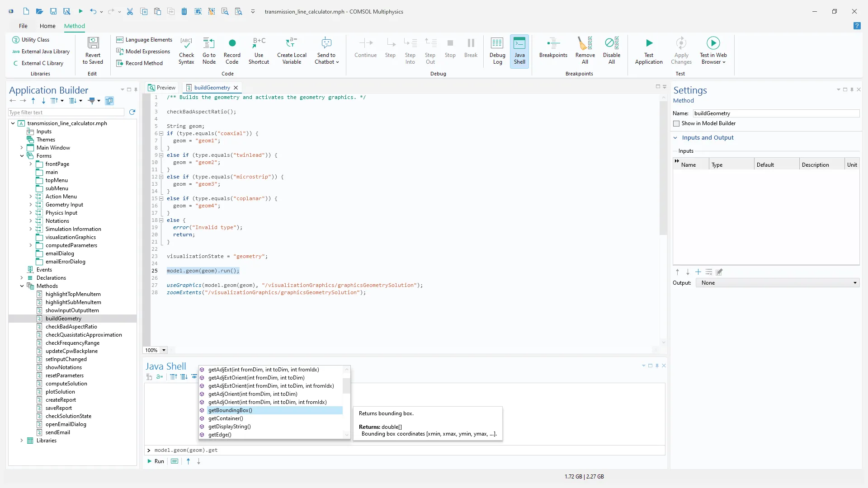Click the filter refresh icon in Application Builder
The image size is (868, 488).
132,112
